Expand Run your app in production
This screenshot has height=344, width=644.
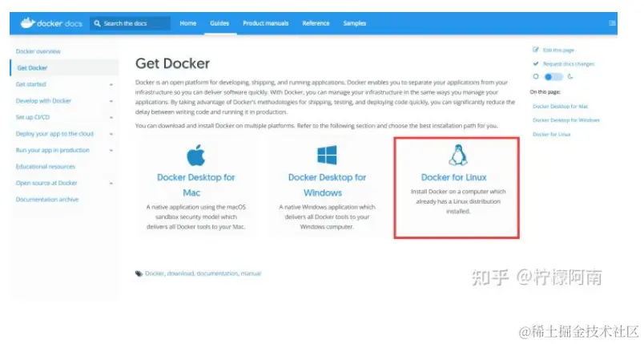(x=111, y=151)
